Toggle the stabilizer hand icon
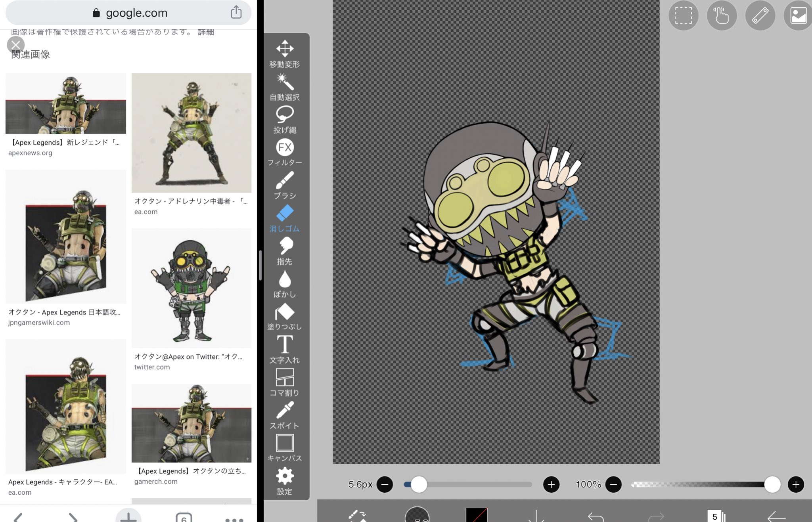This screenshot has width=812, height=522. [722, 15]
